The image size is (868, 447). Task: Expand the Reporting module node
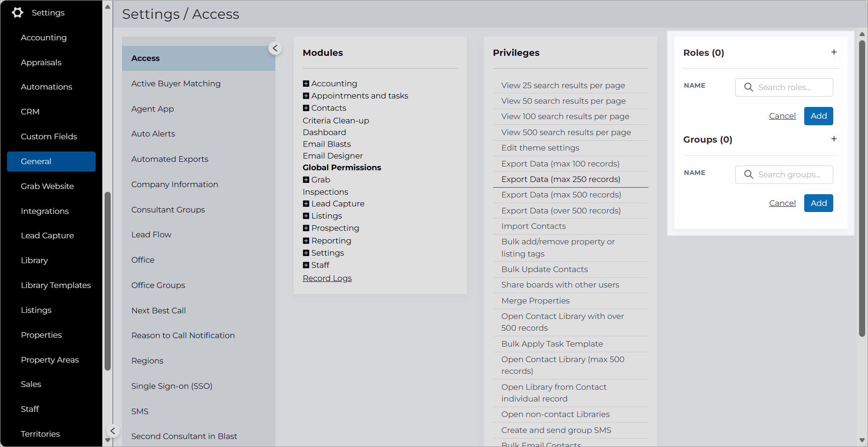pos(306,241)
